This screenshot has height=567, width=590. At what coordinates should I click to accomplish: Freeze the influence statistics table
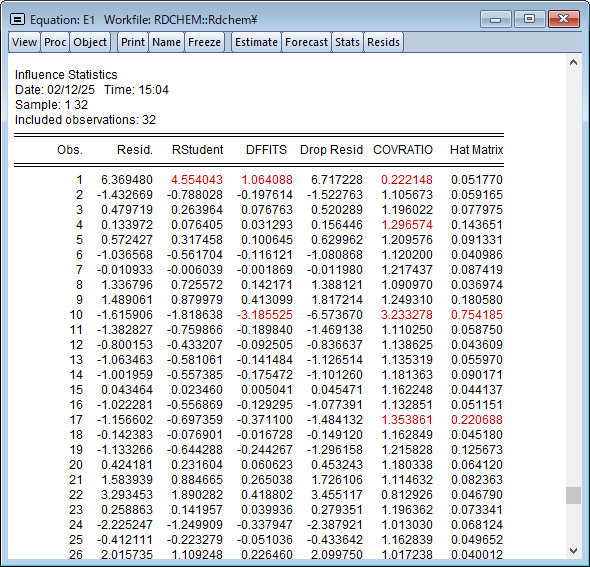204,42
